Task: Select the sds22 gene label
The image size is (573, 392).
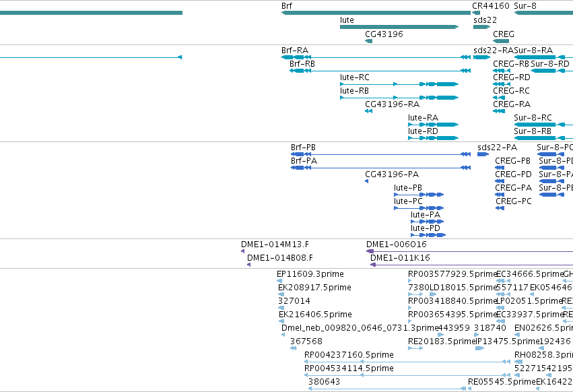Action: pyautogui.click(x=485, y=20)
